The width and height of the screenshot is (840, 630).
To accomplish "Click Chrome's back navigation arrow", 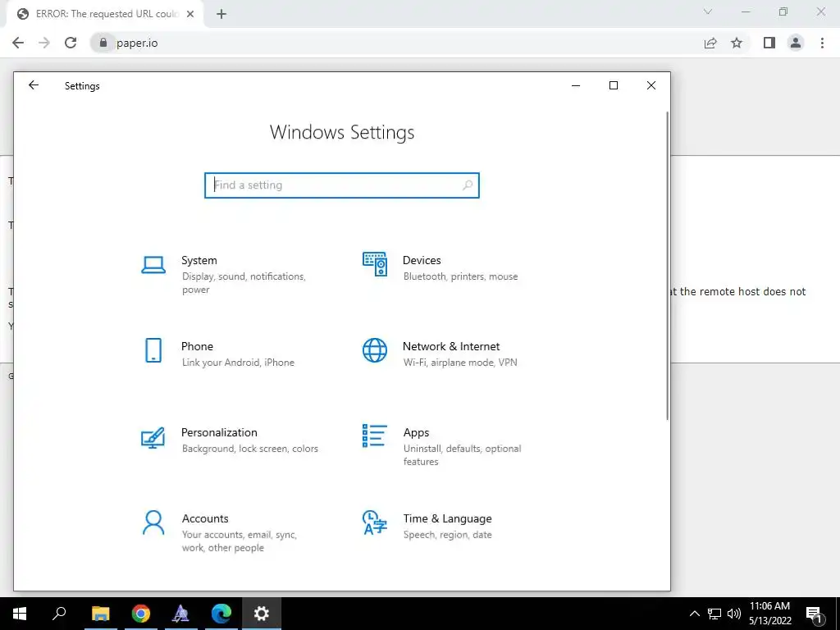I will (x=18, y=43).
